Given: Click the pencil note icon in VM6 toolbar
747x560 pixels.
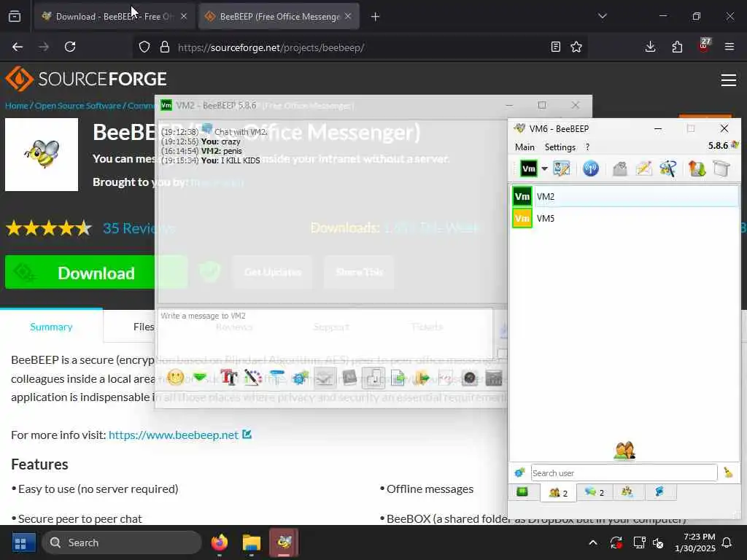Looking at the screenshot, I should click(644, 168).
